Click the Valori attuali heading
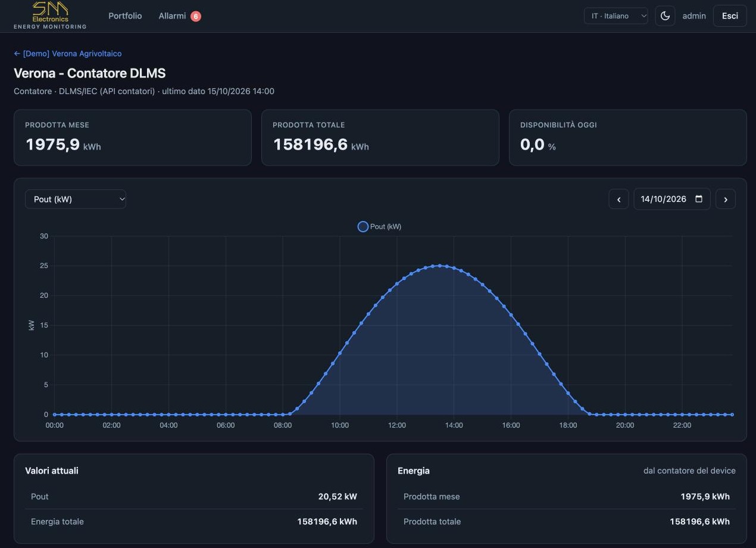756x548 pixels. pyautogui.click(x=52, y=471)
